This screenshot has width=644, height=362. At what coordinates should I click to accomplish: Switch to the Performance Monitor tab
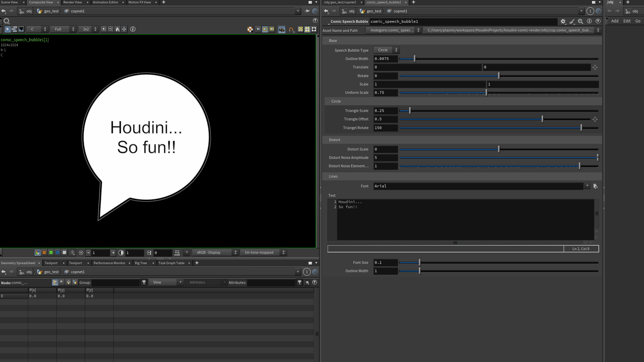[x=109, y=263]
